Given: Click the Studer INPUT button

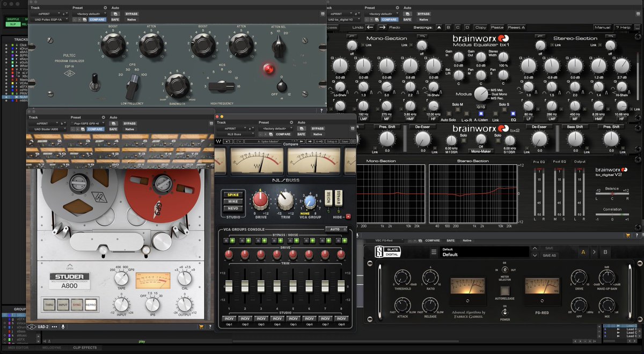Looking at the screenshot, I should pyautogui.click(x=63, y=304).
